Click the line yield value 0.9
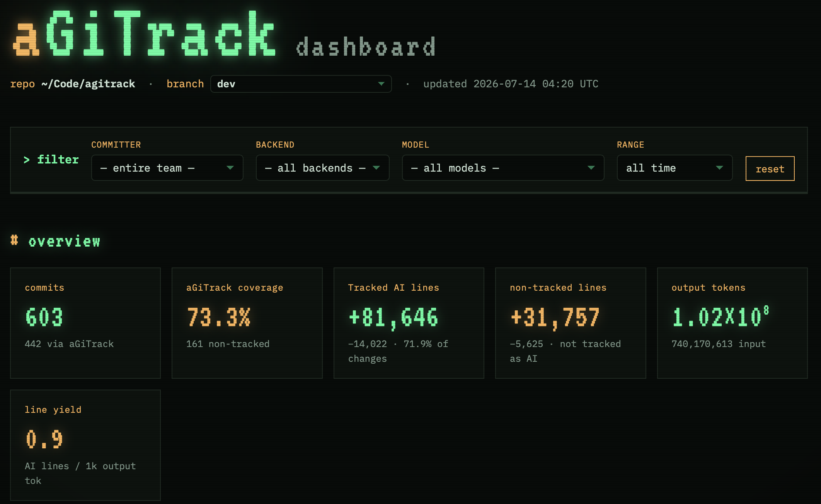821x504 pixels. (x=44, y=439)
